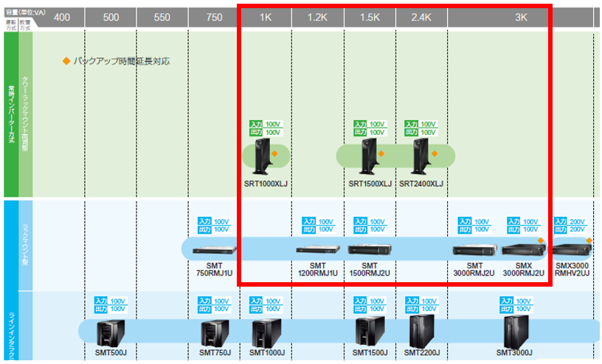Click the orange diamond above SMX3000RMJ2U

point(541,240)
